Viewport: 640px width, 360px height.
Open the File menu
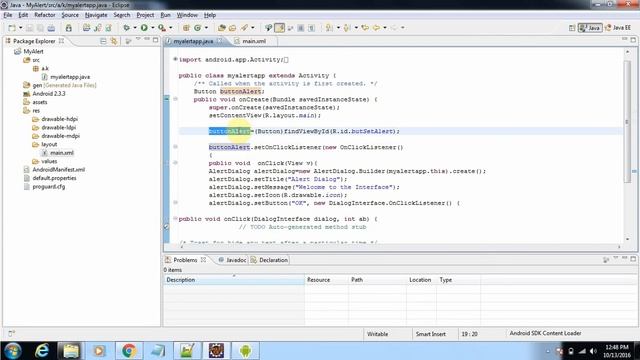(8, 15)
